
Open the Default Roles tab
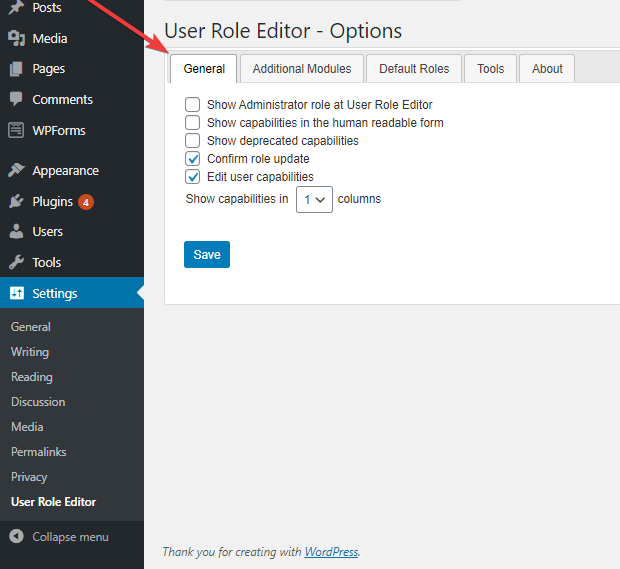pos(414,69)
